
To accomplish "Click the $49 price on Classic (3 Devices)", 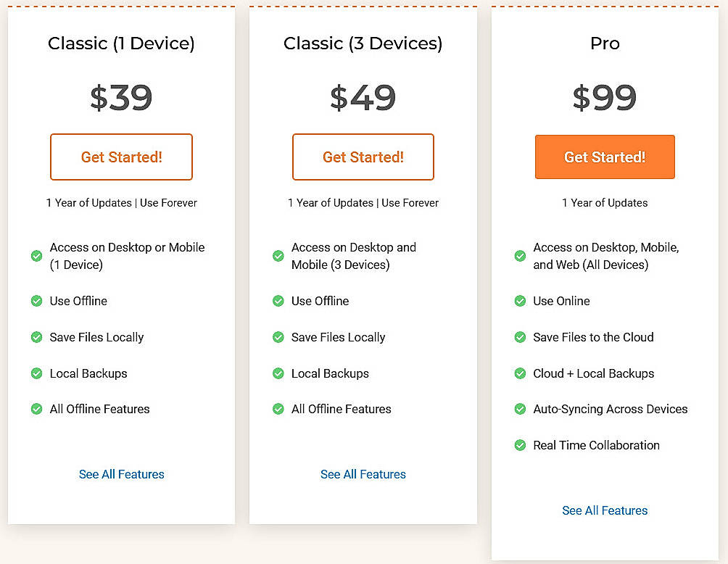I will pyautogui.click(x=363, y=98).
